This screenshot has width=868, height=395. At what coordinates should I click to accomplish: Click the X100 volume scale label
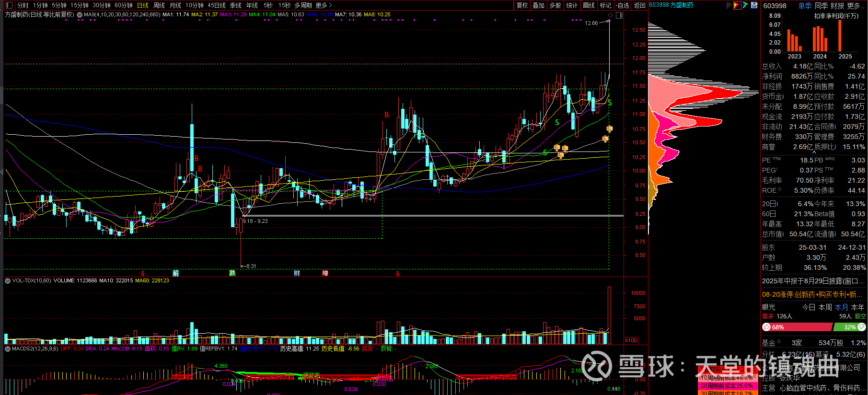[631, 340]
